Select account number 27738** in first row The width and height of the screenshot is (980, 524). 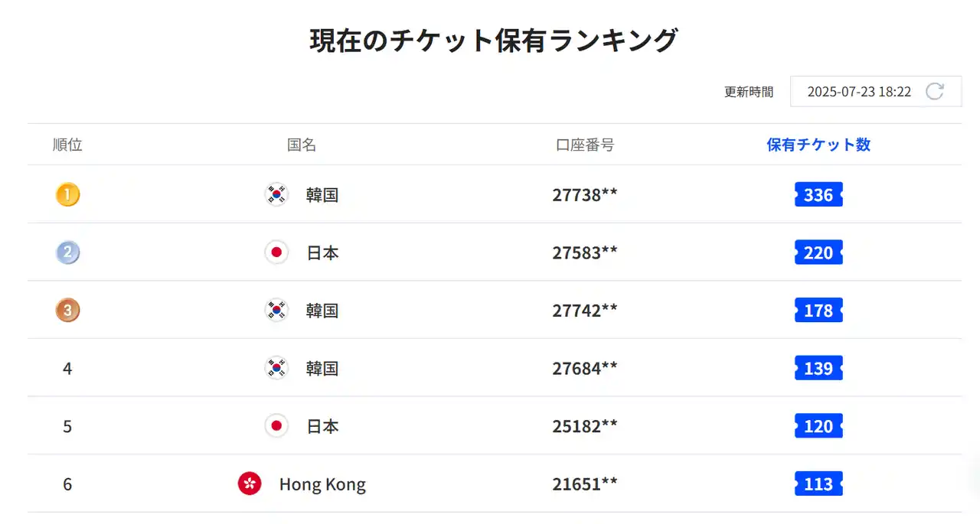click(x=585, y=195)
